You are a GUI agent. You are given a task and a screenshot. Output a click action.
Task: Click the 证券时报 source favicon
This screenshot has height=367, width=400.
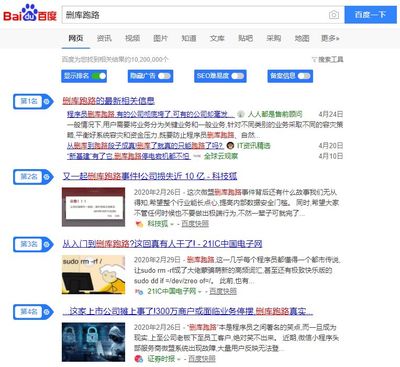pos(139,359)
